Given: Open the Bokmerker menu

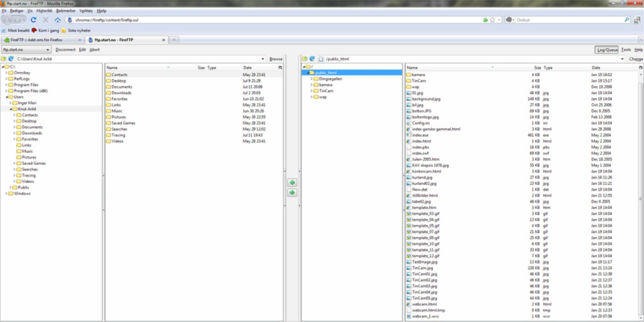Looking at the screenshot, I should [66, 11].
